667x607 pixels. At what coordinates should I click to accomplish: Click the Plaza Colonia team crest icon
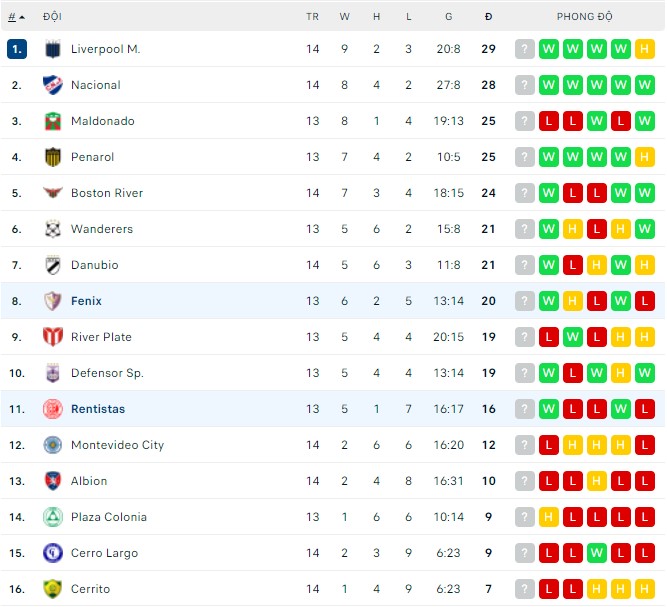point(53,517)
